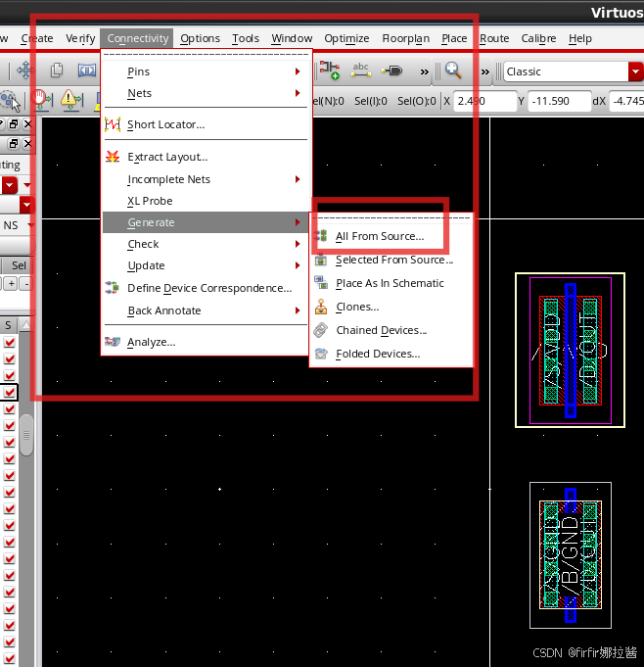The image size is (644, 667).
Task: Click the Copy tool icon
Action: coord(57,71)
